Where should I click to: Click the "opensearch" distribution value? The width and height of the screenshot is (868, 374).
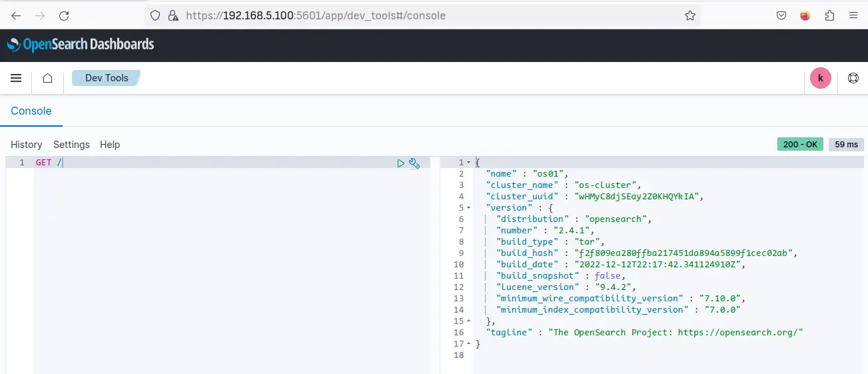click(617, 219)
